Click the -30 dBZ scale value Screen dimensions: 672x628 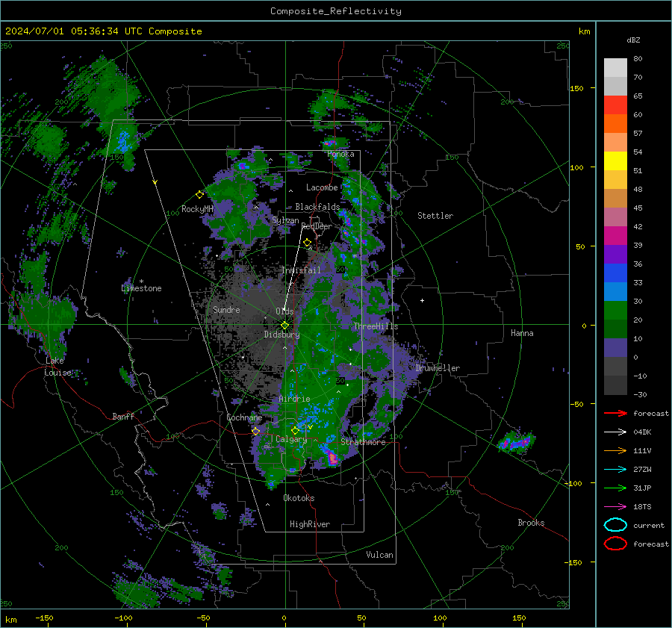640,394
